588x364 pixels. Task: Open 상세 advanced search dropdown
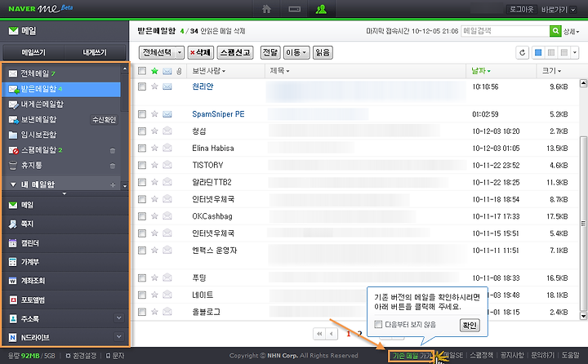coord(571,32)
